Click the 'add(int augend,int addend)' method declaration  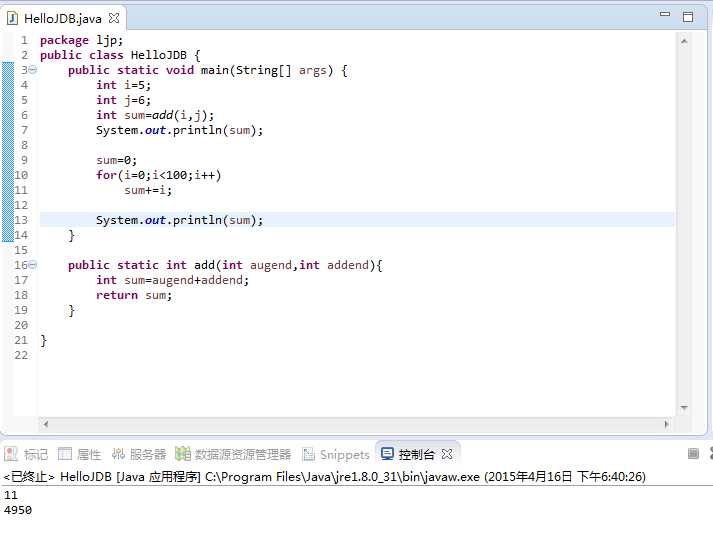288,265
